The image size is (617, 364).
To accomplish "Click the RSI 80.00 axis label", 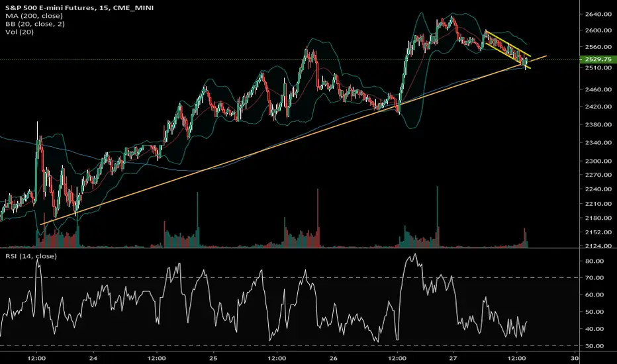I will pyautogui.click(x=594, y=261).
